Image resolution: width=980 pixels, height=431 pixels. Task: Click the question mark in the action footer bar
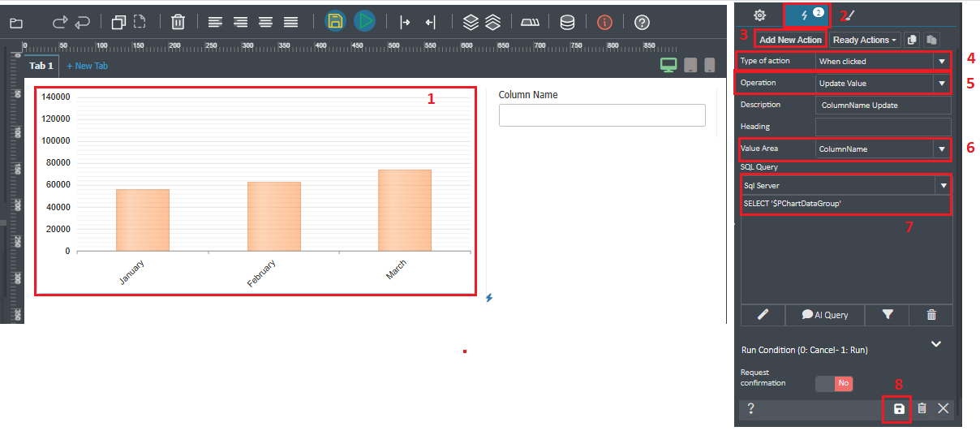click(751, 408)
